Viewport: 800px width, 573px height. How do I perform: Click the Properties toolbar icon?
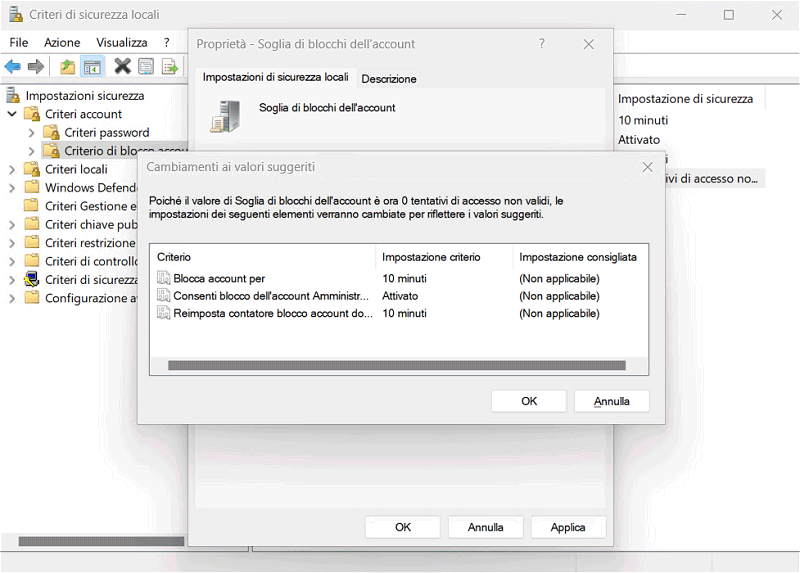146,66
